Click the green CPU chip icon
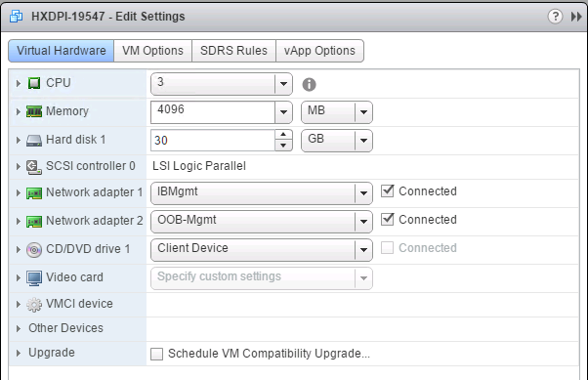 (34, 83)
